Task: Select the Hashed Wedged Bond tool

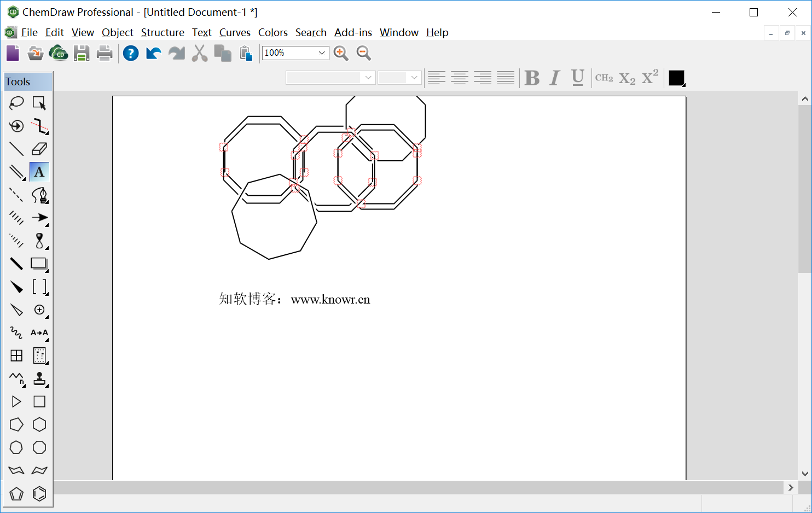Action: coord(16,241)
